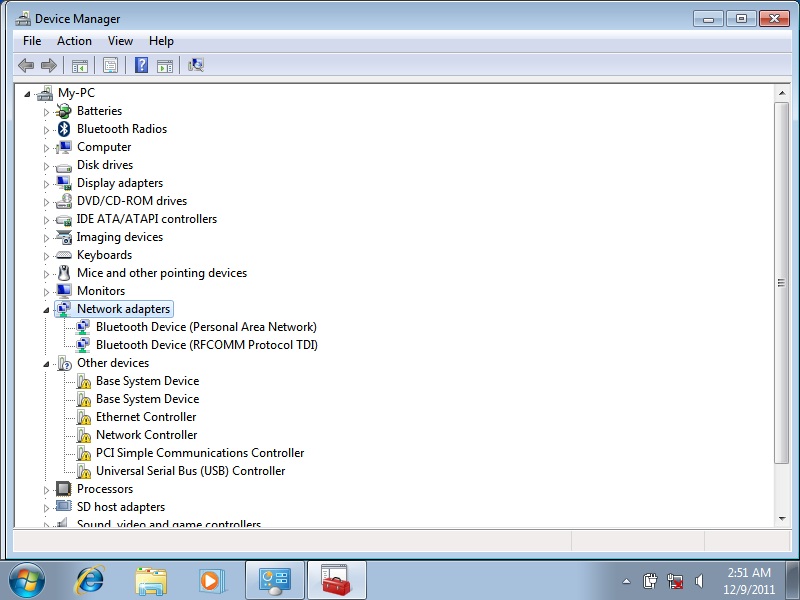Click Bluetooth Device (Personal Area Network) adapter icon
The height and width of the screenshot is (600, 800).
pyautogui.click(x=83, y=327)
